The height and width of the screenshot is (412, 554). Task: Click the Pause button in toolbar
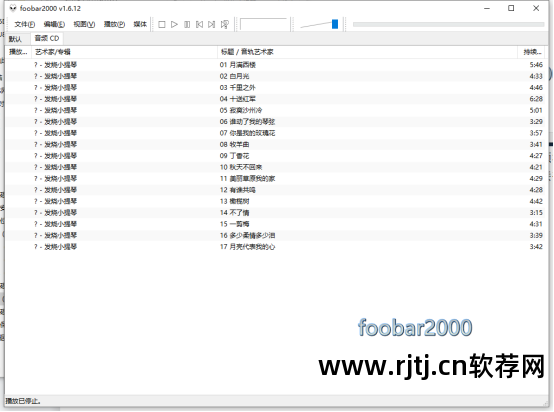point(187,24)
